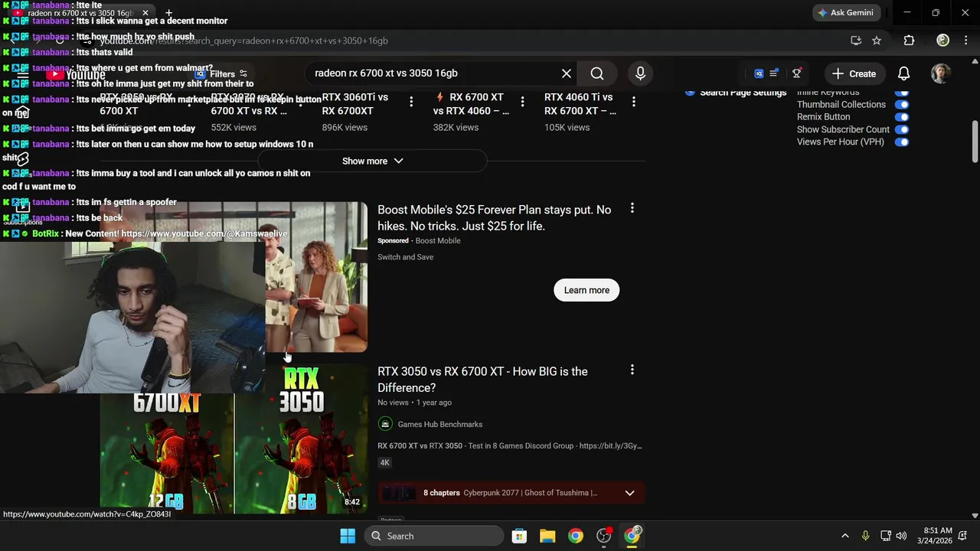Click the vidIQ blue logo icon in header
This screenshot has height=551, width=980.
(759, 73)
